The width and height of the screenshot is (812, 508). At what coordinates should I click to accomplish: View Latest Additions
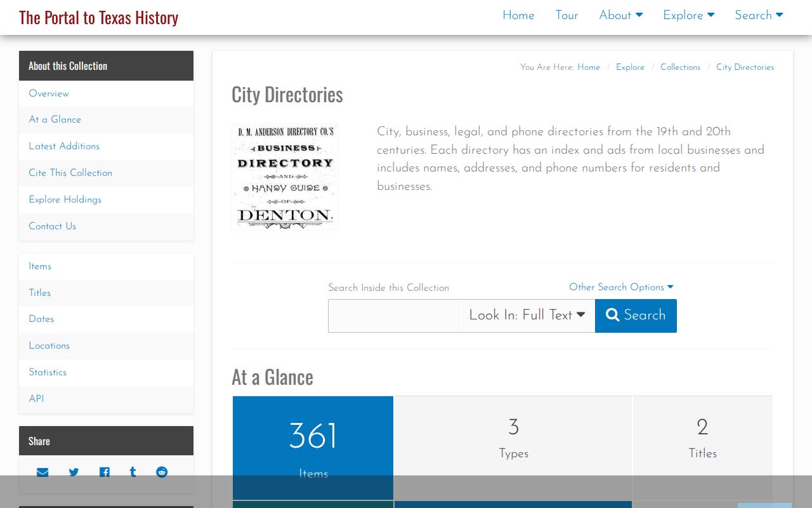pos(106,146)
